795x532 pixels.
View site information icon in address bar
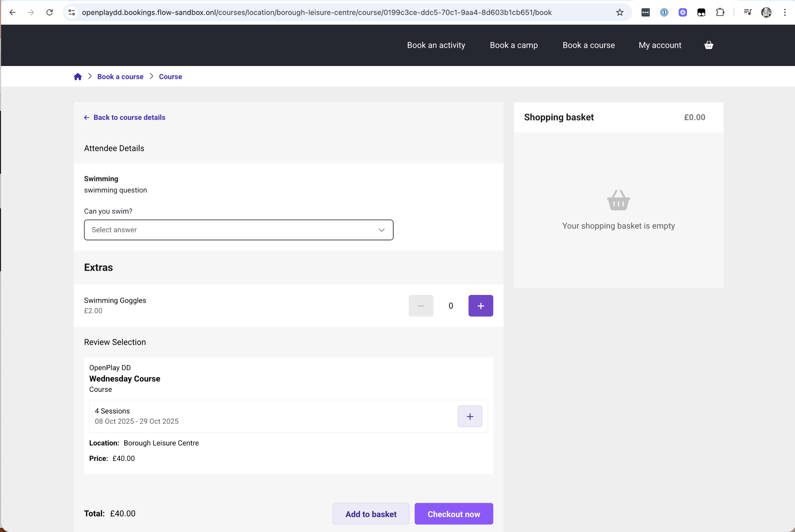(x=72, y=13)
